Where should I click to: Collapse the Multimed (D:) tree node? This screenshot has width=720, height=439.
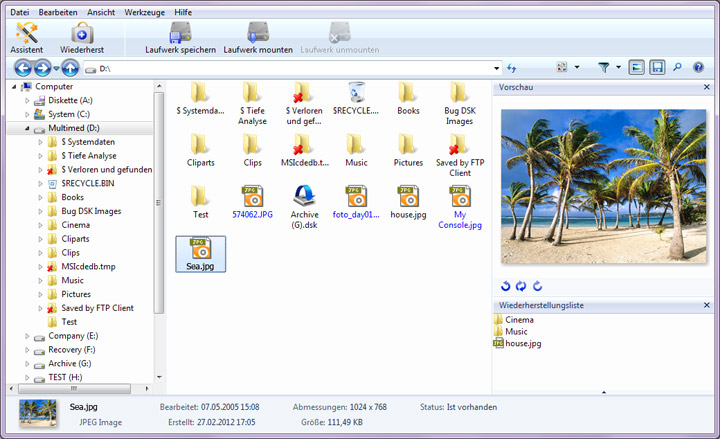[x=27, y=128]
